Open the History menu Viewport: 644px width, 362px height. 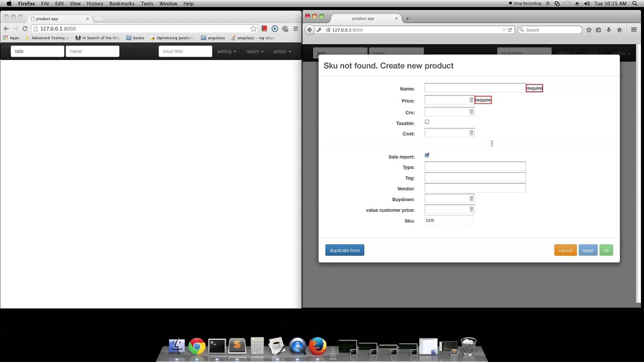(95, 4)
